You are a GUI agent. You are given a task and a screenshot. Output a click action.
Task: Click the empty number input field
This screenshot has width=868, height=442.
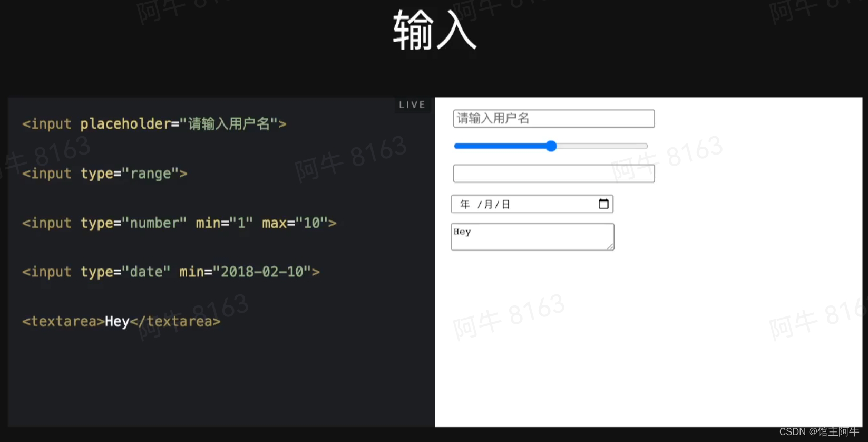pyautogui.click(x=554, y=174)
